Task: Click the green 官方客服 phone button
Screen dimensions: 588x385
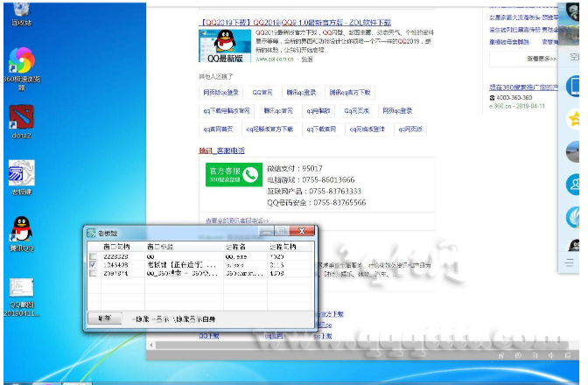Action: [x=234, y=174]
